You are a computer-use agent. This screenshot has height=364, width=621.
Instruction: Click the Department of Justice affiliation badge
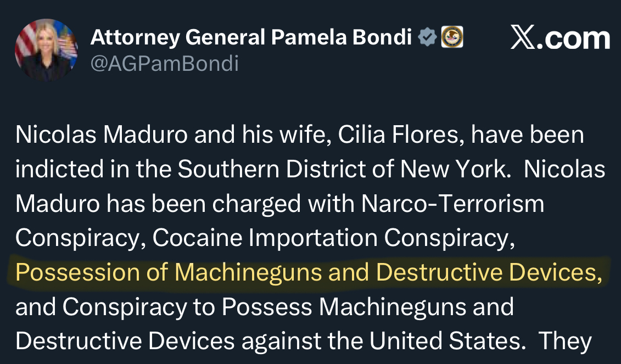click(x=452, y=37)
